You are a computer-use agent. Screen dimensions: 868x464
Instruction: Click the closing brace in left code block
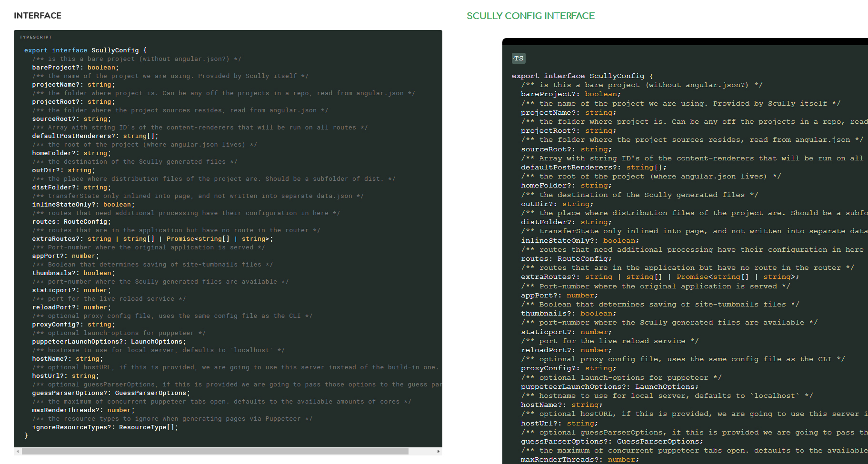26,436
